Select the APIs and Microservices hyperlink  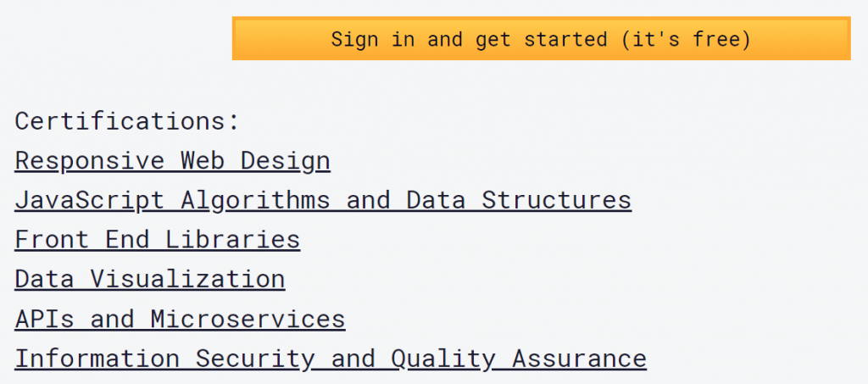pos(180,319)
